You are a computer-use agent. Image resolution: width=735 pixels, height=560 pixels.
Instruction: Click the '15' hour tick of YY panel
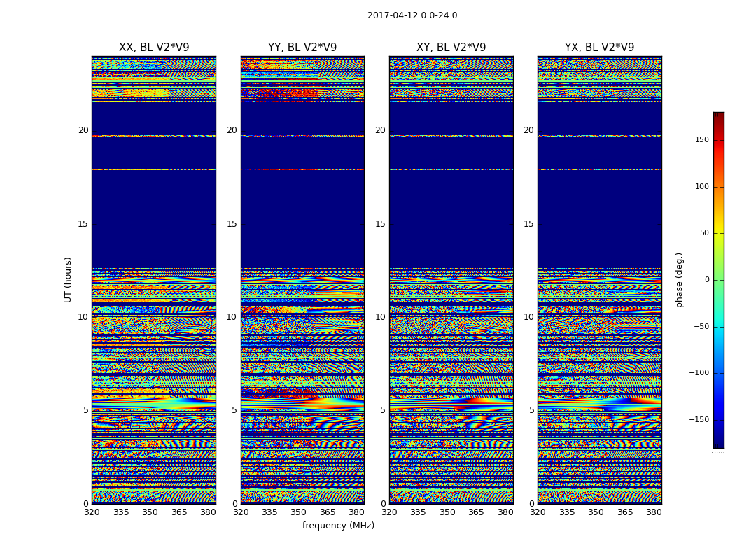coord(232,223)
